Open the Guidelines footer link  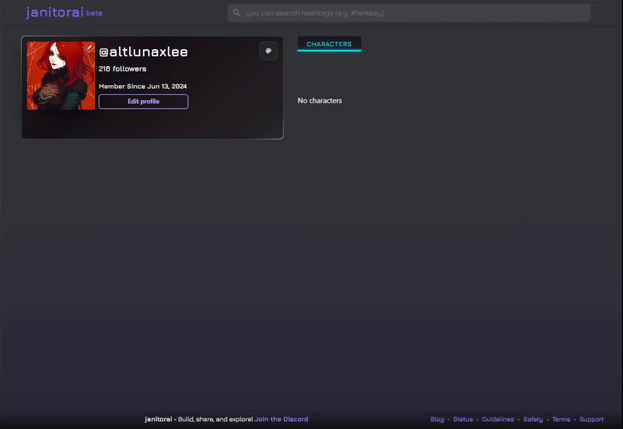(498, 419)
